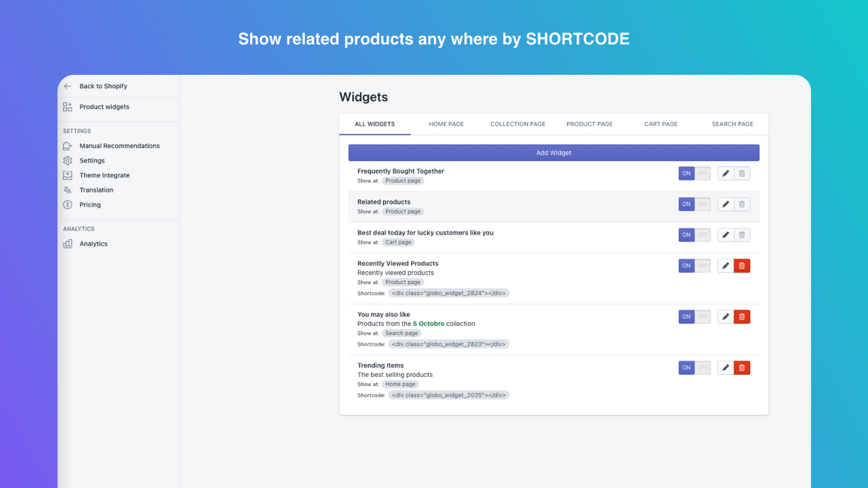Open Settings via the gear icon

(x=68, y=161)
